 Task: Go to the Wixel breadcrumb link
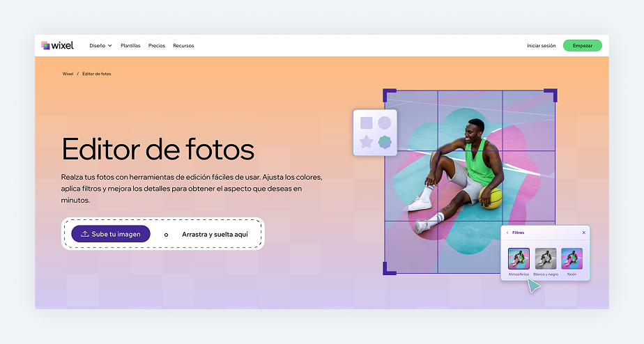pyautogui.click(x=68, y=74)
